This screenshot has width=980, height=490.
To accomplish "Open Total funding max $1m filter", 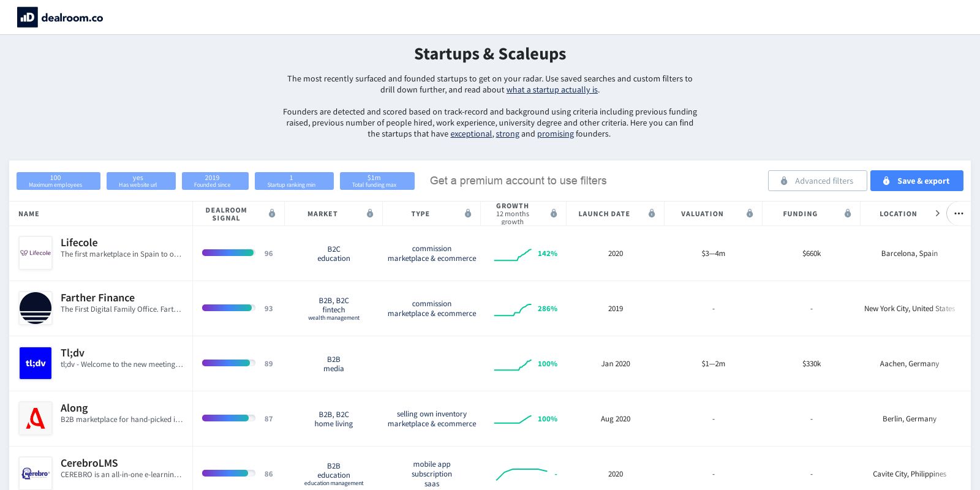I will click(x=377, y=181).
